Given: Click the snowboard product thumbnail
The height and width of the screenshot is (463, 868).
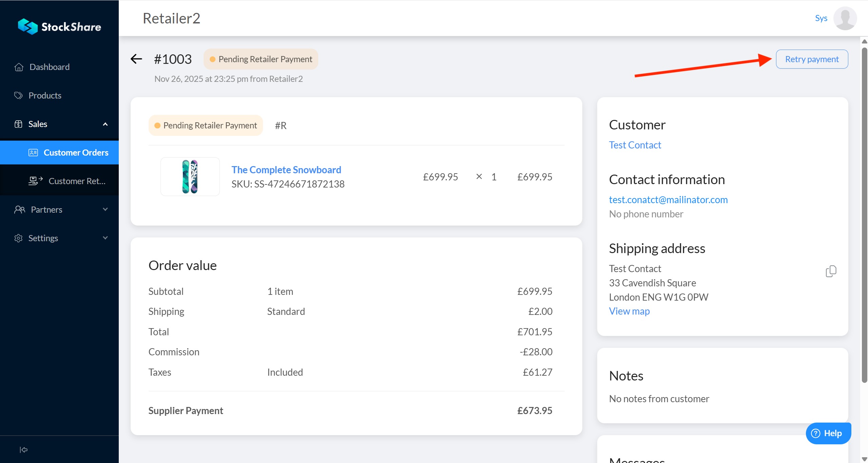Looking at the screenshot, I should pyautogui.click(x=190, y=177).
